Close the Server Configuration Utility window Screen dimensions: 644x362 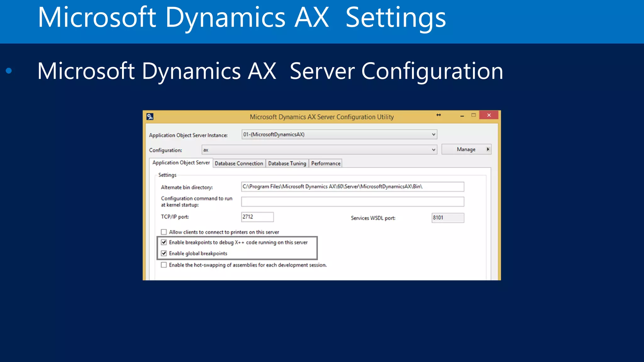(x=489, y=115)
